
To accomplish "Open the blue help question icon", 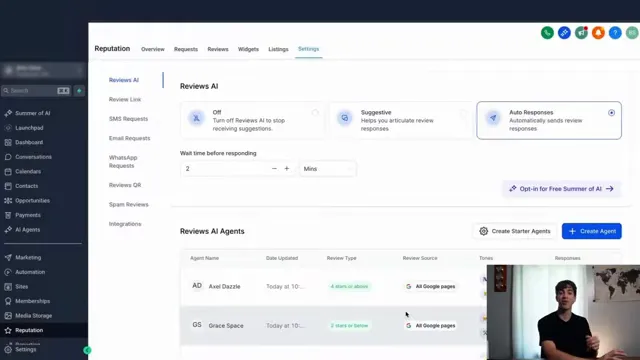I will [x=615, y=33].
